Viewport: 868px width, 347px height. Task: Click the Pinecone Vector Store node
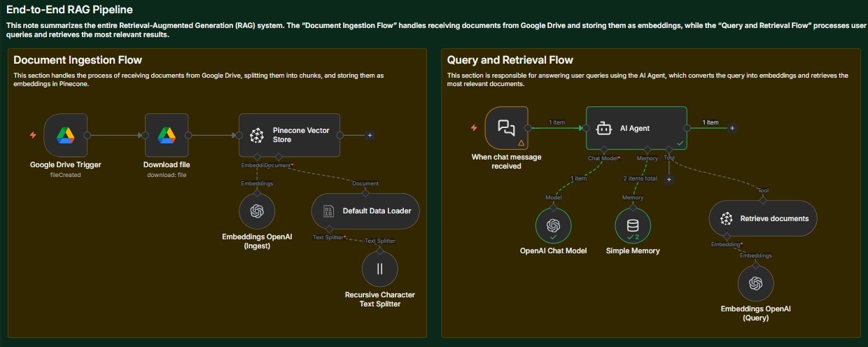[289, 135]
